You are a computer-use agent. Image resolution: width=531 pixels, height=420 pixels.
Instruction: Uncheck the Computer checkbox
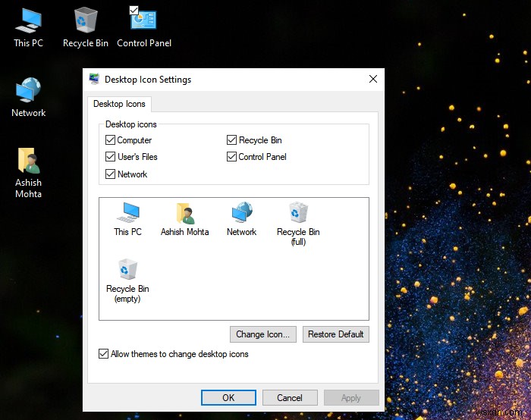[x=111, y=139]
